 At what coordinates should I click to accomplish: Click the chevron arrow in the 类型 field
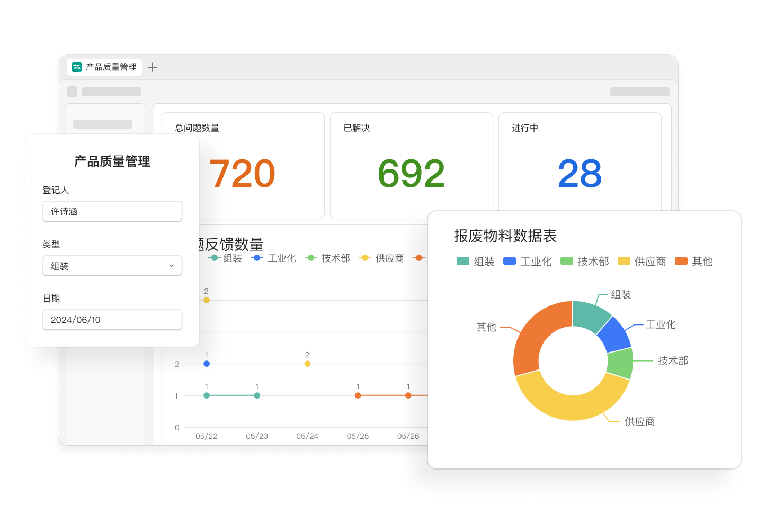[171, 266]
